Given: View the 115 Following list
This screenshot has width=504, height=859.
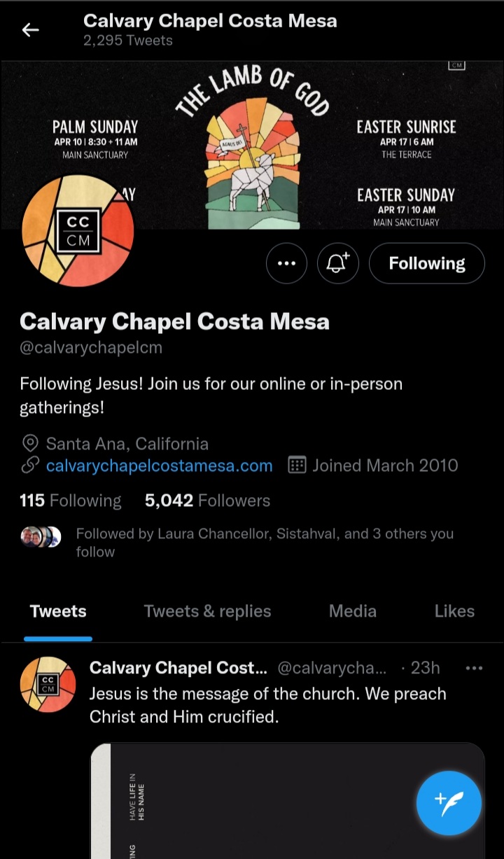Looking at the screenshot, I should pyautogui.click(x=70, y=501).
